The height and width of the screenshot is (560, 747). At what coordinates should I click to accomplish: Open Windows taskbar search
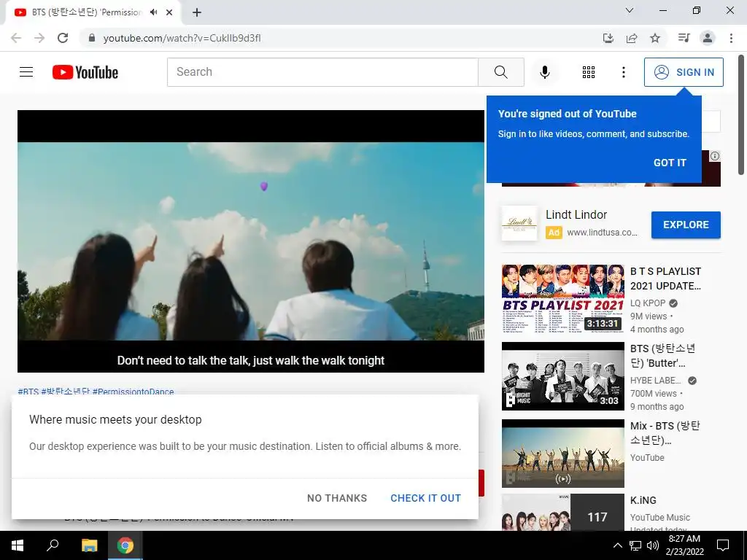click(x=52, y=545)
